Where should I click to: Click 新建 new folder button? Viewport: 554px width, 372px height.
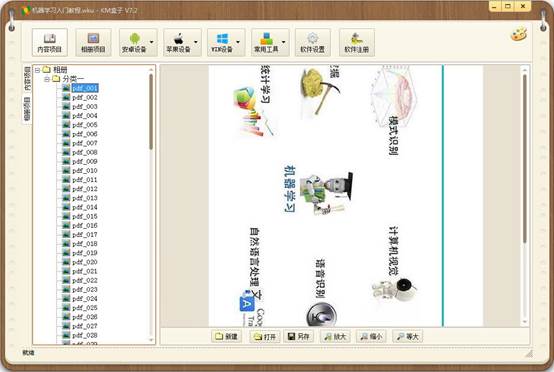click(226, 336)
